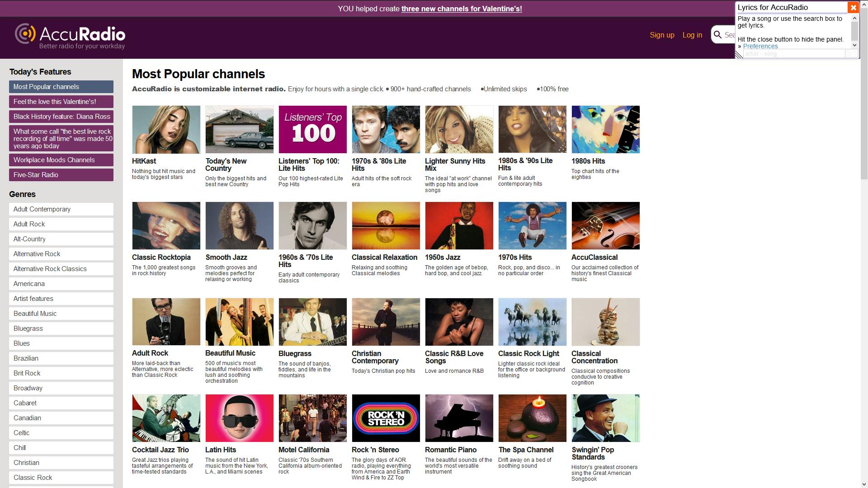
Task: Open Preferences in the lyrics panel
Action: coord(760,46)
